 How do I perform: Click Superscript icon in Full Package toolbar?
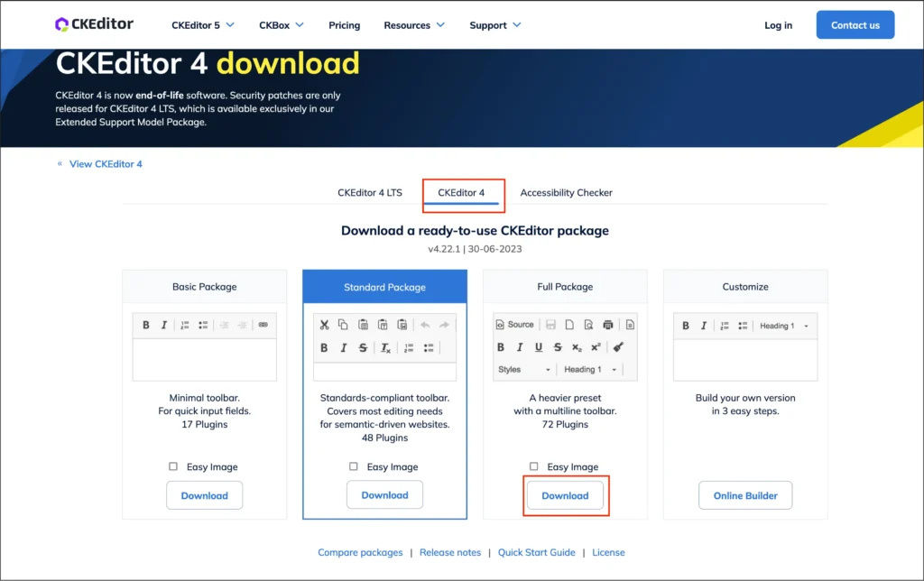pos(596,347)
